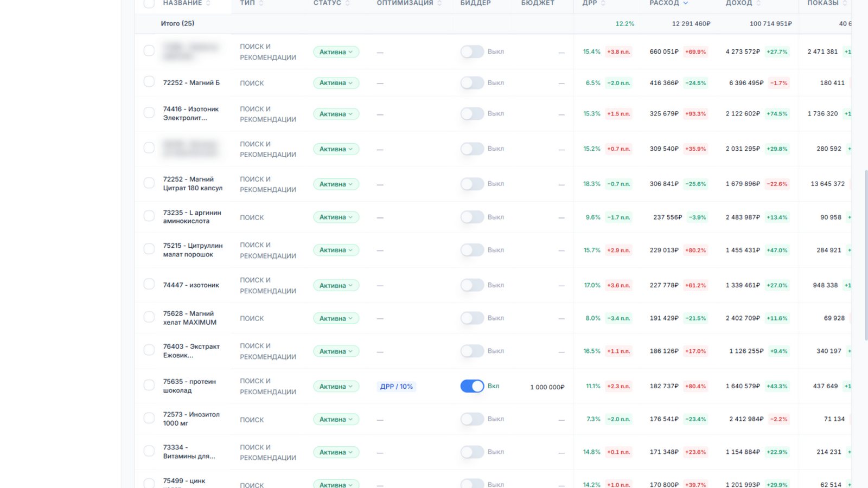Click spend value 416 366₽
This screenshot has width=868, height=488.
664,83
